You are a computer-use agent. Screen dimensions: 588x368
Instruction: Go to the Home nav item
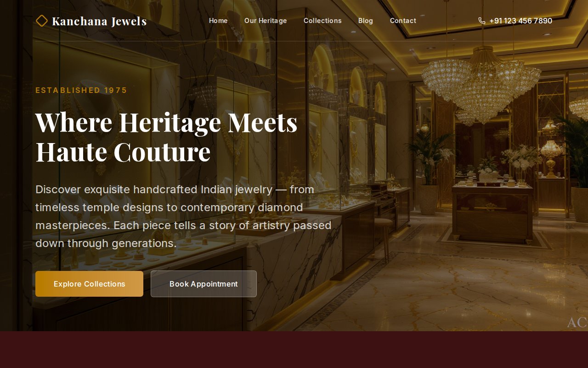(x=218, y=21)
